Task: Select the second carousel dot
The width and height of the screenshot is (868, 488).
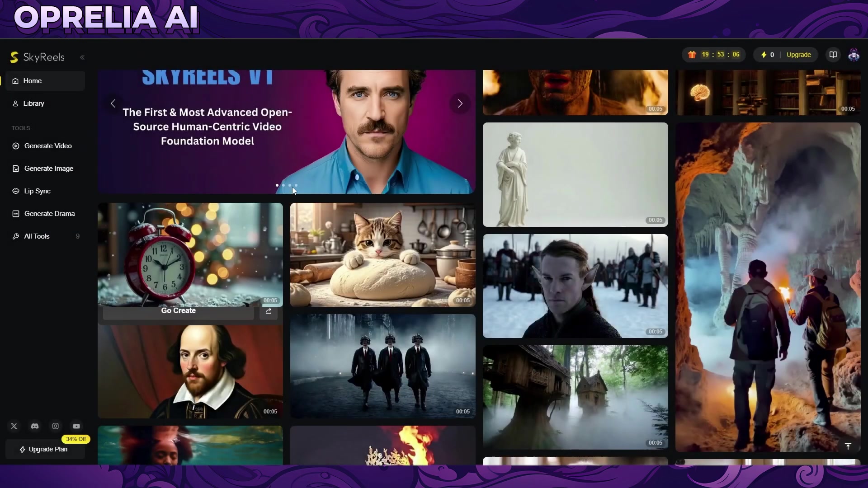Action: pyautogui.click(x=283, y=185)
